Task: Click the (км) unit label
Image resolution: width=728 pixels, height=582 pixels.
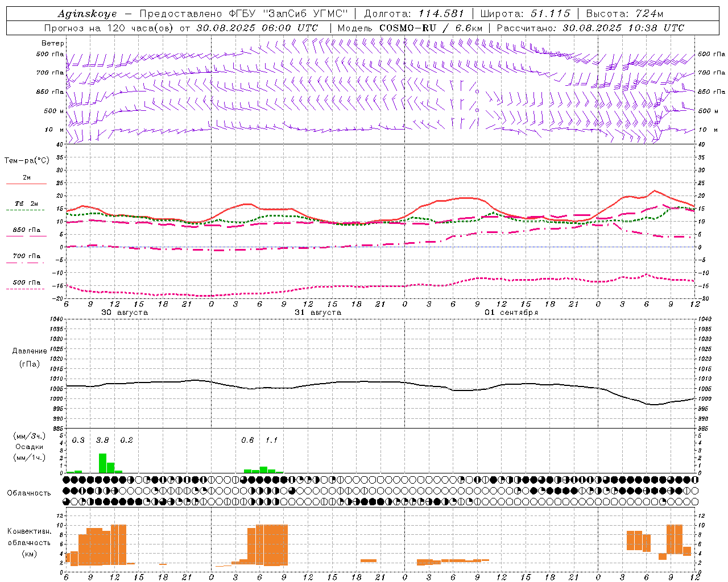Action: point(30,553)
